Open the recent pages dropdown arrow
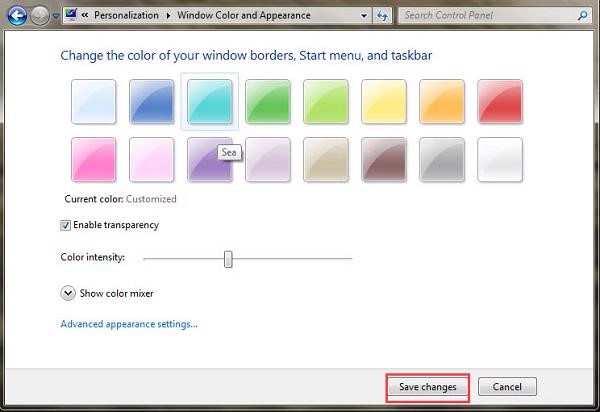Screen dimensions: 600x412 pos(56,16)
